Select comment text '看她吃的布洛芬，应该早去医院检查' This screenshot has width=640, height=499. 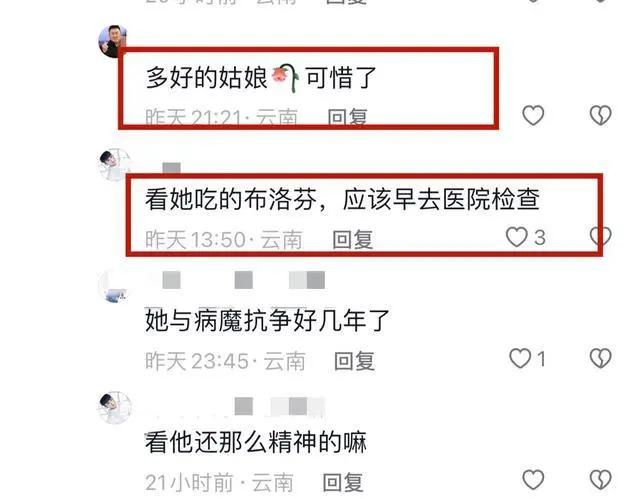pyautogui.click(x=342, y=199)
